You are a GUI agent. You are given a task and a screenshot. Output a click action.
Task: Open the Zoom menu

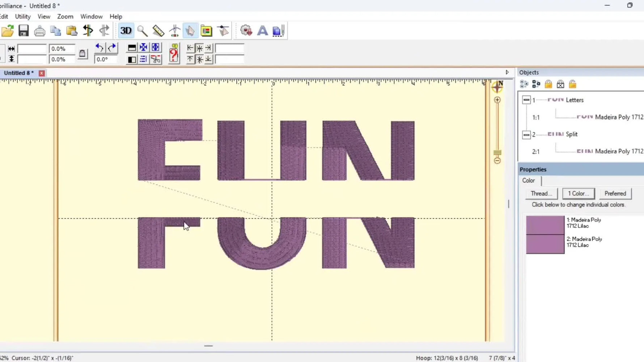tap(65, 17)
